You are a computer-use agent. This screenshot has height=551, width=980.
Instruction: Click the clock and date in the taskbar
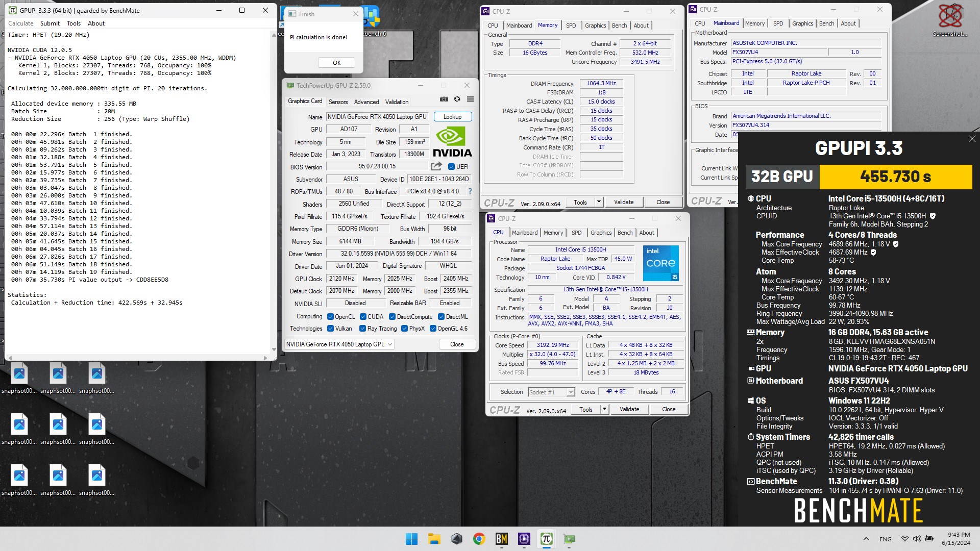coord(955,539)
